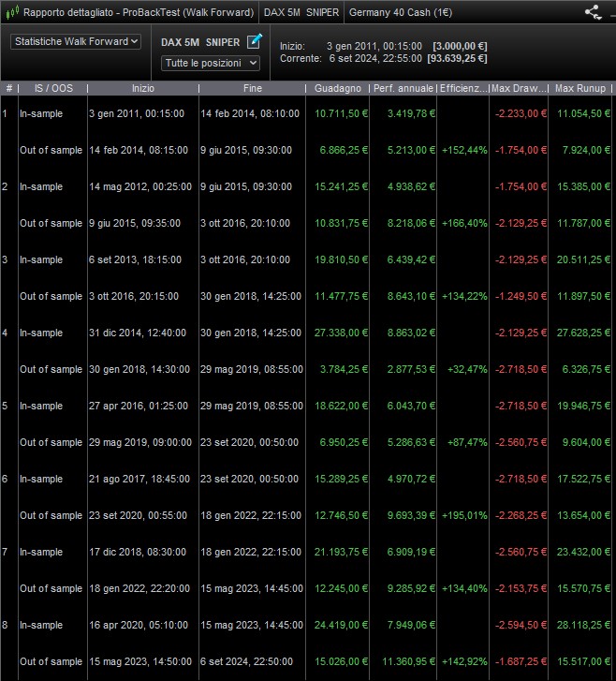Screen dimensions: 616x681
Task: Select gain cell 27.338,00 €
Action: coord(341,333)
